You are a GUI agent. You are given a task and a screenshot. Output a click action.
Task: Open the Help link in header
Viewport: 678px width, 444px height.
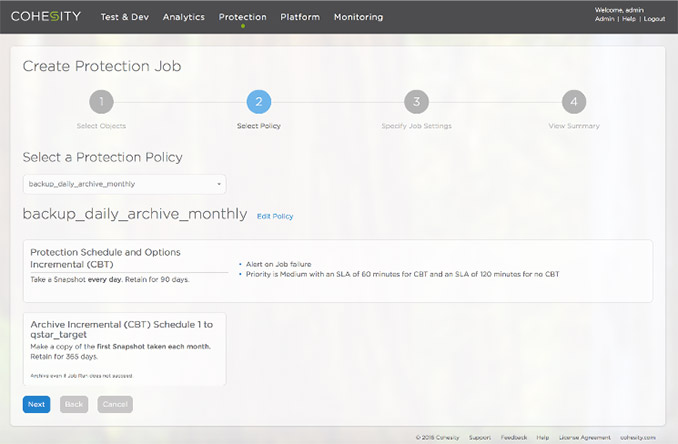tap(628, 19)
